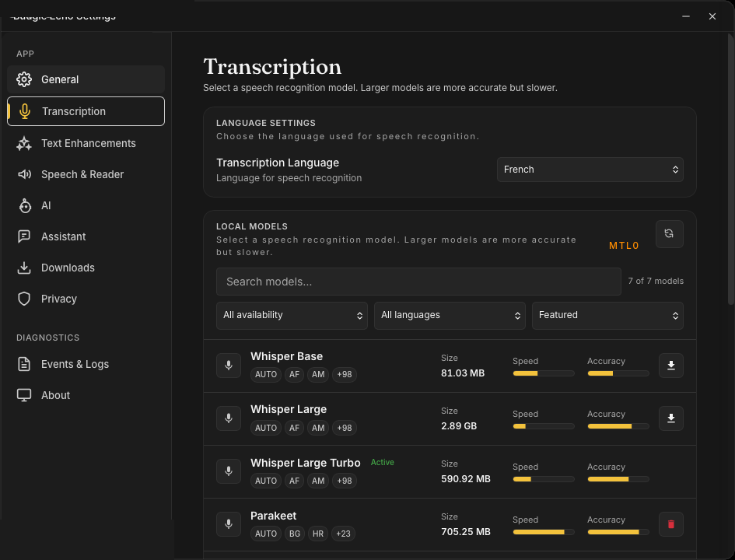Screen dimensions: 735x560
Task: Click the Text Enhancements sparkle icon
Action: pos(24,143)
